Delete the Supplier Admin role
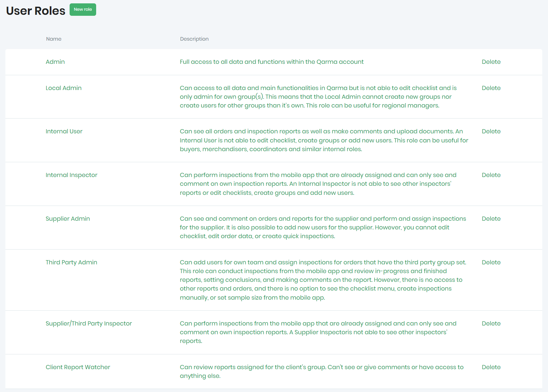The height and width of the screenshot is (392, 548). coord(491,219)
